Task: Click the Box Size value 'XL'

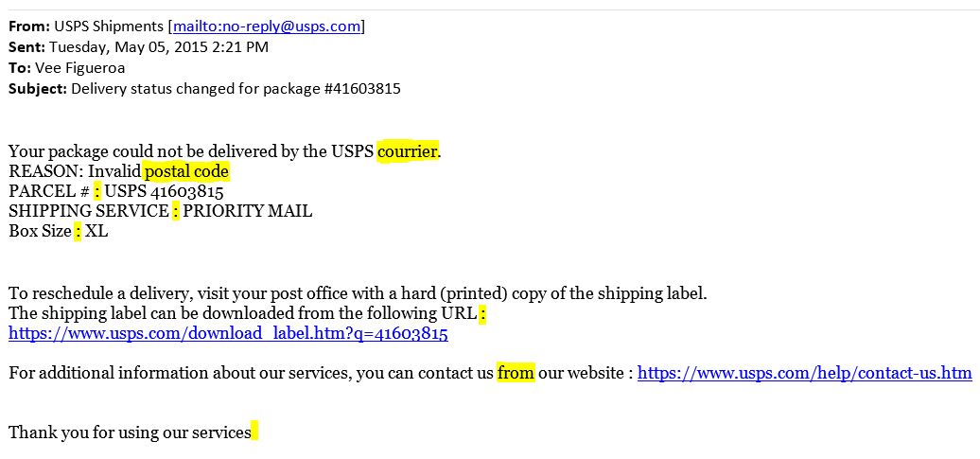Action: click(x=96, y=231)
